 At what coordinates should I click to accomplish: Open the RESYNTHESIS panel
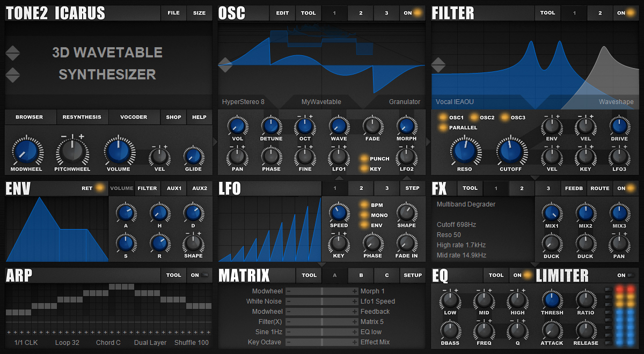tap(82, 117)
